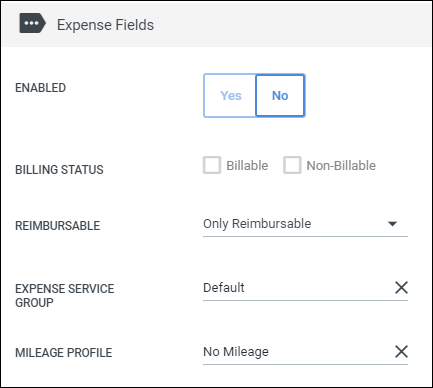Select the Only Reimbursable dropdown field
This screenshot has width=433, height=388.
coord(305,224)
